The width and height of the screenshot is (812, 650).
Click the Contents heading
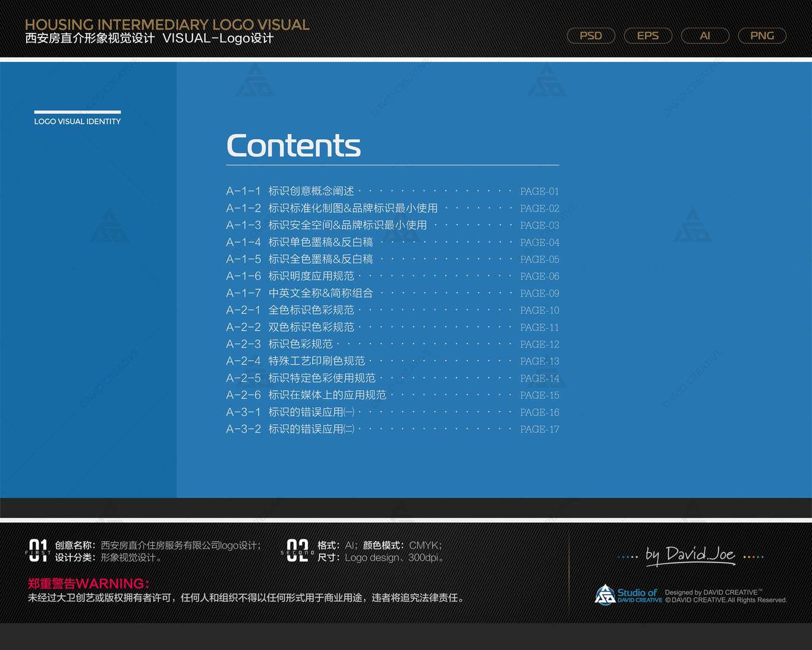pos(294,146)
